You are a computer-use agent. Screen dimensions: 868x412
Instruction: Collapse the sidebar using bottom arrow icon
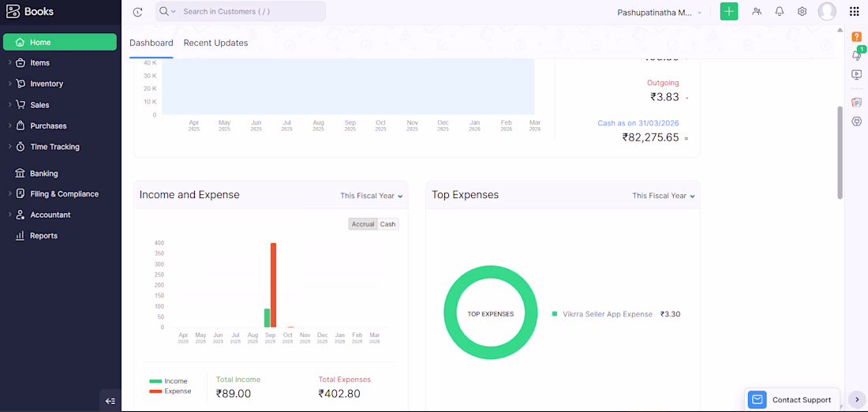[110, 401]
